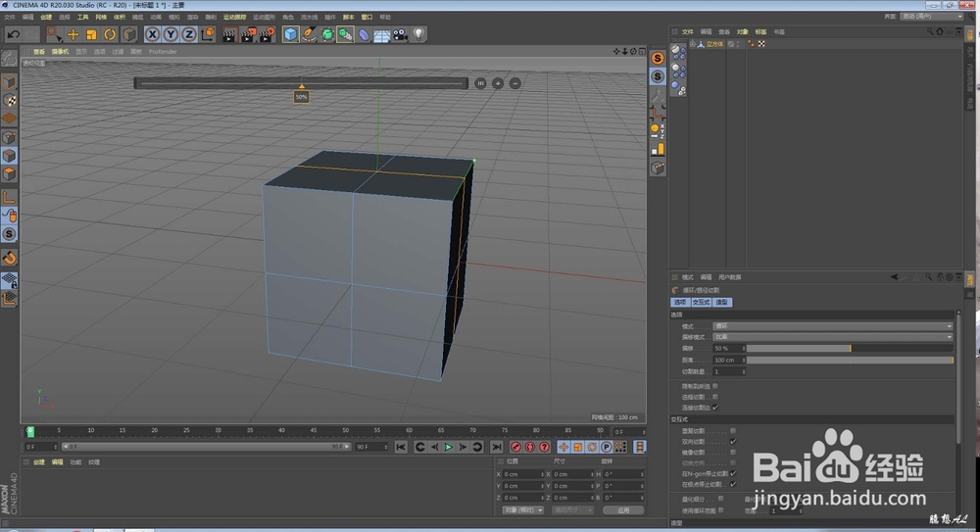Click the plus button beside cut slider

click(x=498, y=83)
